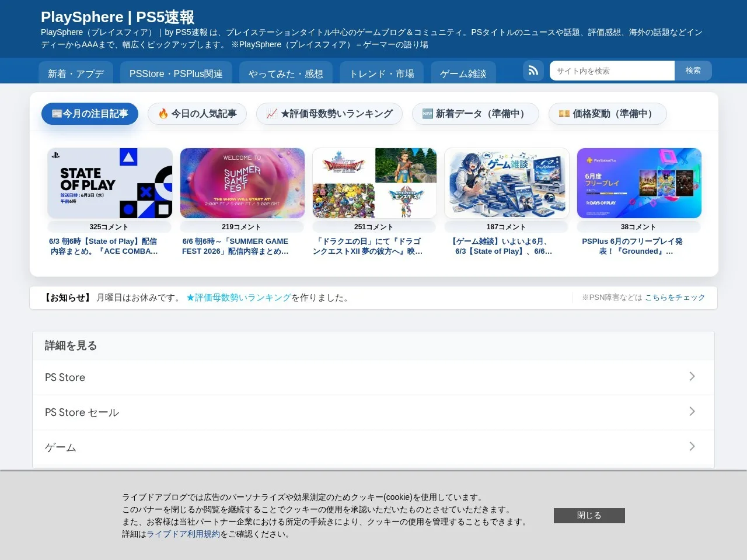Open the Dragon Quest thumbnail
This screenshot has width=747, height=560.
[x=375, y=183]
